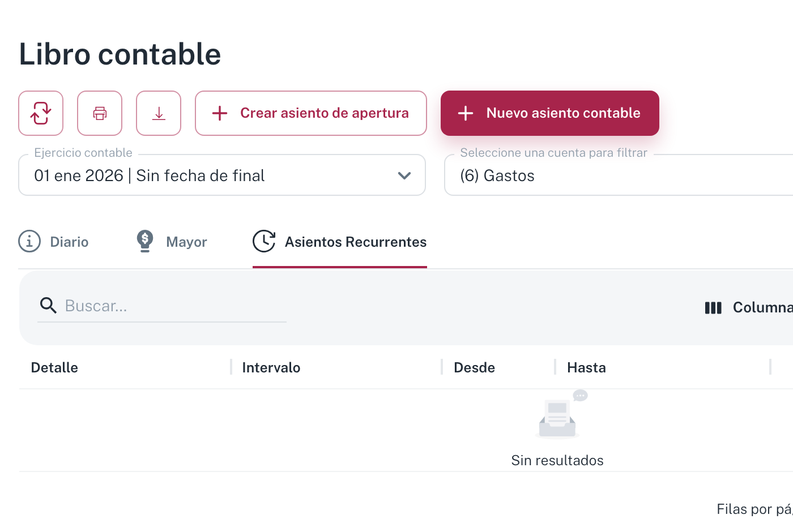Switch to the Diario tab
Image resolution: width=793 pixels, height=532 pixels.
(54, 242)
